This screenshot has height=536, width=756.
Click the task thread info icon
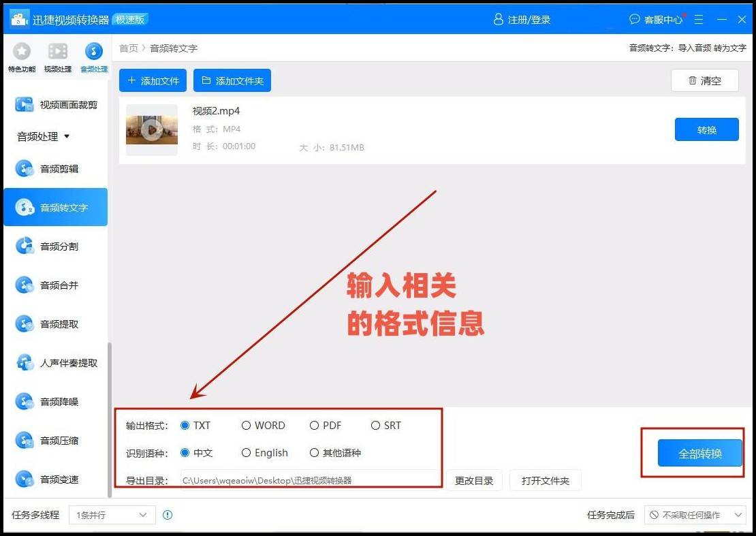pyautogui.click(x=168, y=515)
